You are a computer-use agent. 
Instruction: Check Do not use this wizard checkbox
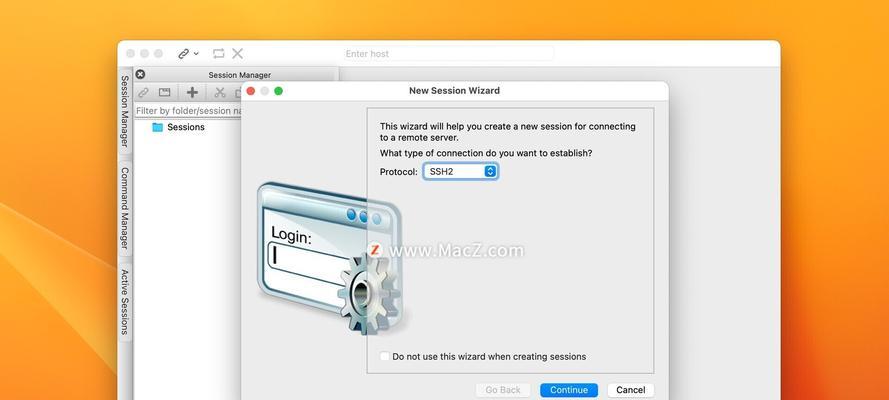click(385, 356)
